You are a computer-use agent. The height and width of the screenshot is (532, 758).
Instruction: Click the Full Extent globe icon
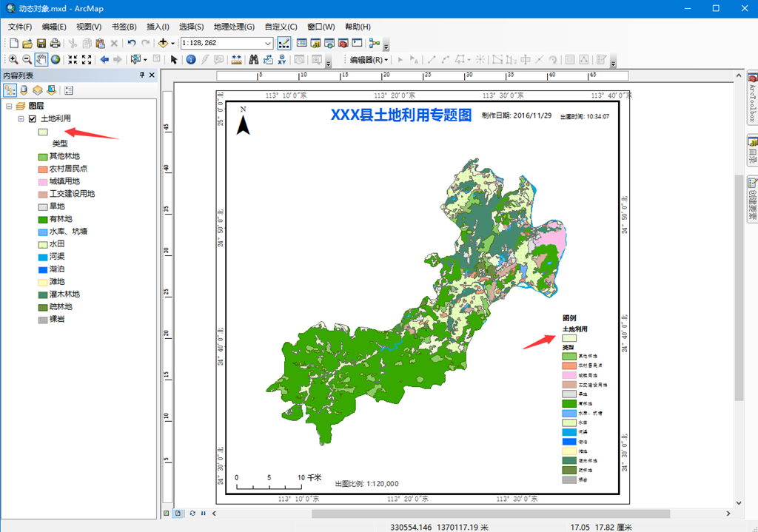[x=56, y=60]
